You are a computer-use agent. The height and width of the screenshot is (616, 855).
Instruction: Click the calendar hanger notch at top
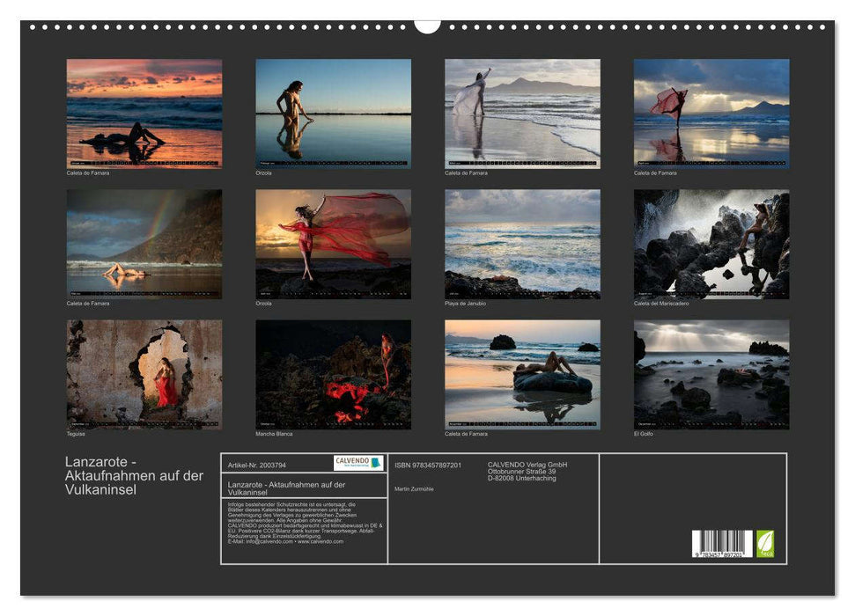(x=427, y=25)
